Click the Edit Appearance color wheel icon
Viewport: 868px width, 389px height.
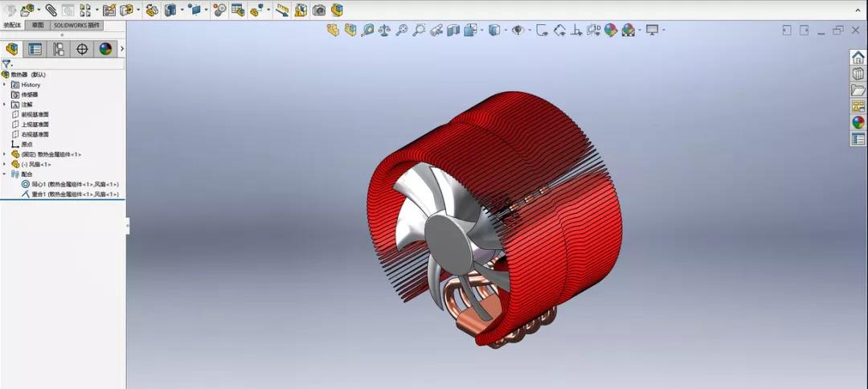click(x=611, y=31)
